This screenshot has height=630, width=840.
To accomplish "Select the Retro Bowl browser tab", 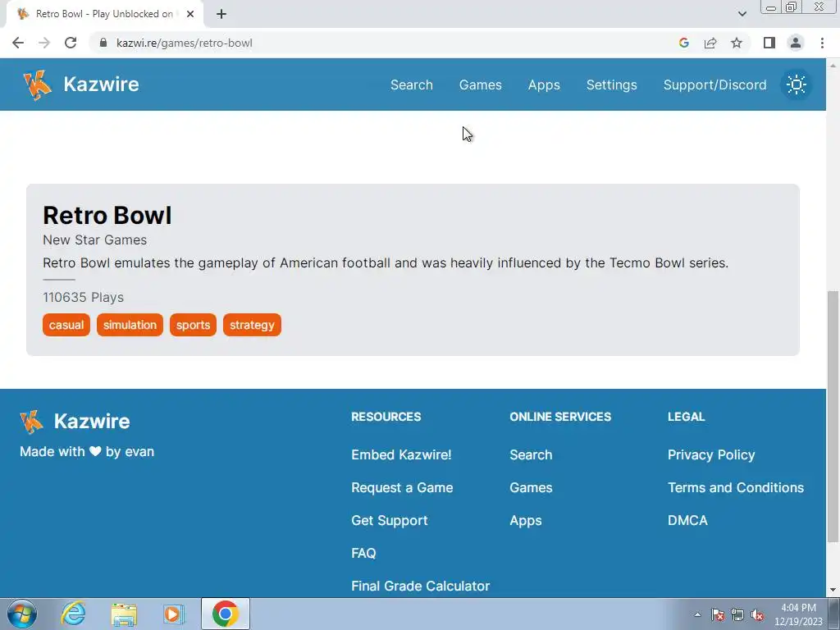I will pyautogui.click(x=104, y=14).
